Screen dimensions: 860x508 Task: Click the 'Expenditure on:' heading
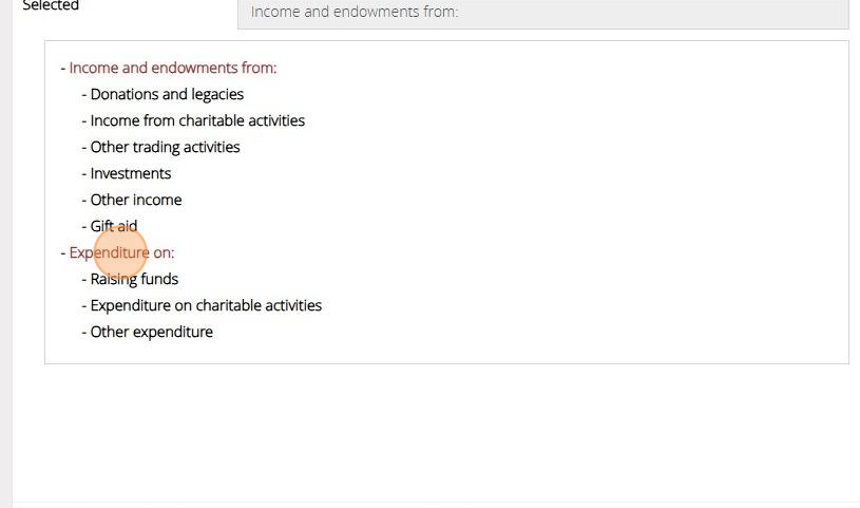pos(121,252)
